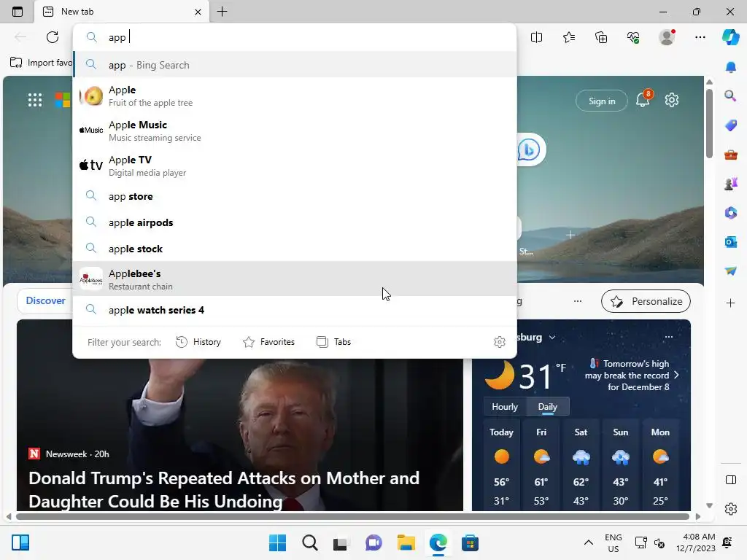The image size is (747, 560).
Task: Select Apple fruit suggestion
Action: (x=295, y=96)
